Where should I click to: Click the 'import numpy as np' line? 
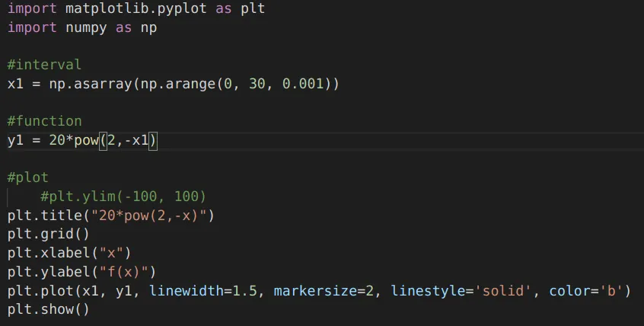point(82,28)
